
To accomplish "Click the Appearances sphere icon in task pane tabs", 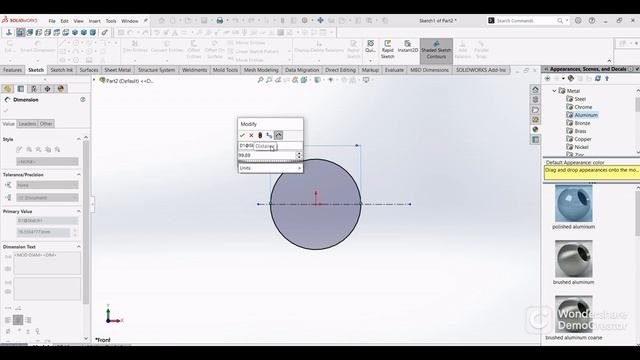I will 536,130.
